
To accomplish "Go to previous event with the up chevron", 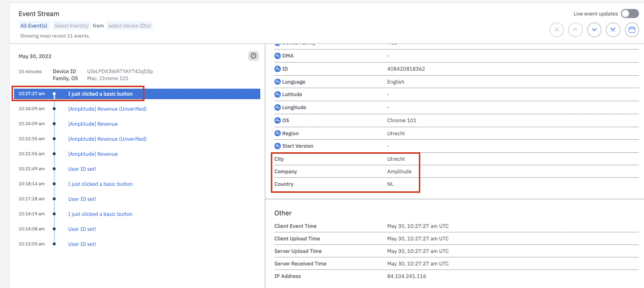I will tap(575, 30).
